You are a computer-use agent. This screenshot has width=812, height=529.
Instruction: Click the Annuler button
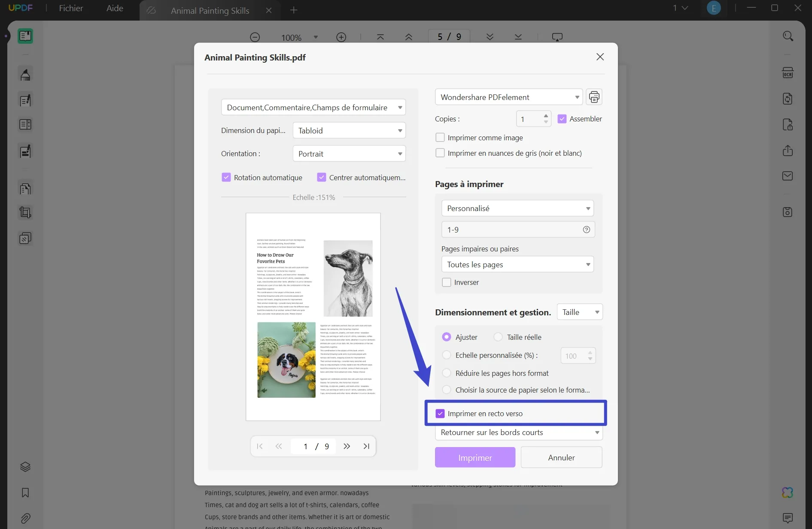click(561, 457)
